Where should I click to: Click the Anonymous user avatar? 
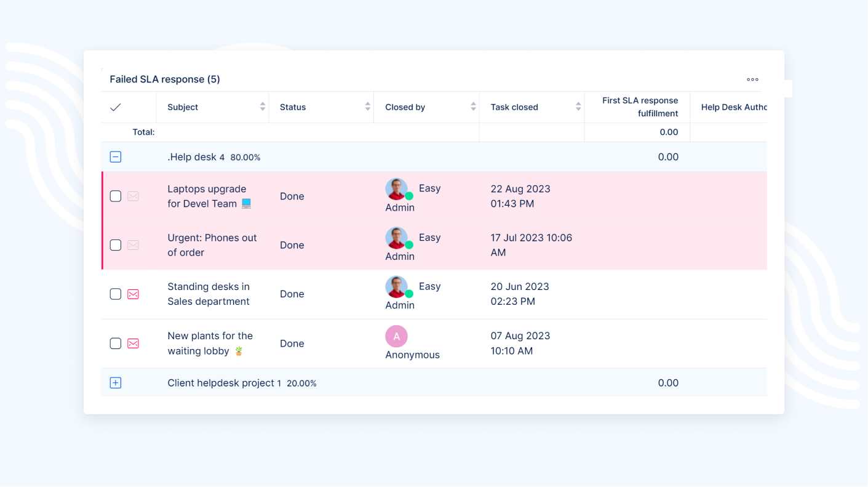397,336
